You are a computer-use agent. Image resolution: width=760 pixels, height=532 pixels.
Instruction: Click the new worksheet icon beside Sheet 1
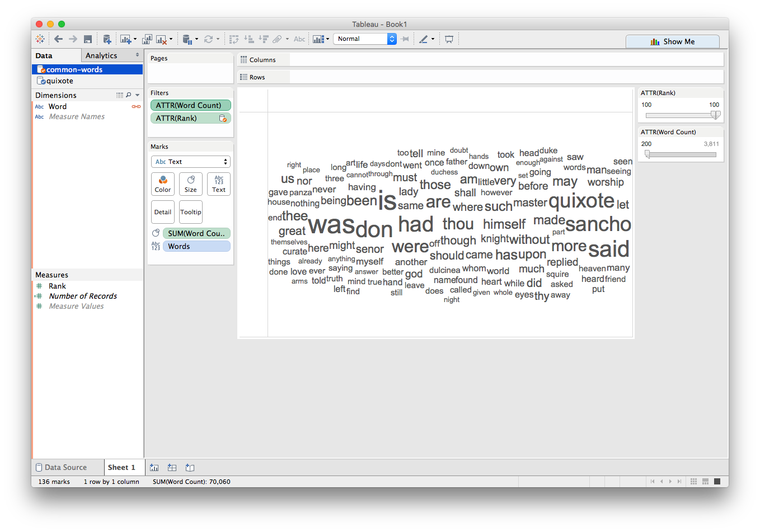pyautogui.click(x=154, y=468)
